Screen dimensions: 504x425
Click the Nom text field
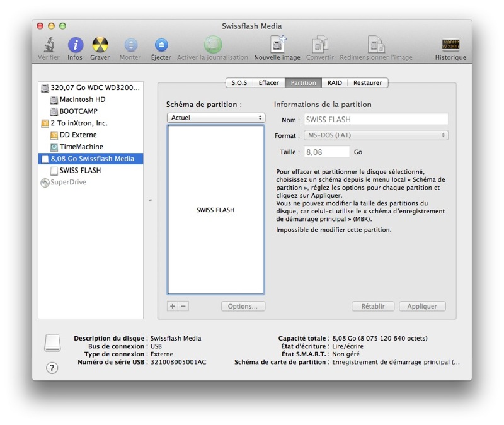coord(375,119)
